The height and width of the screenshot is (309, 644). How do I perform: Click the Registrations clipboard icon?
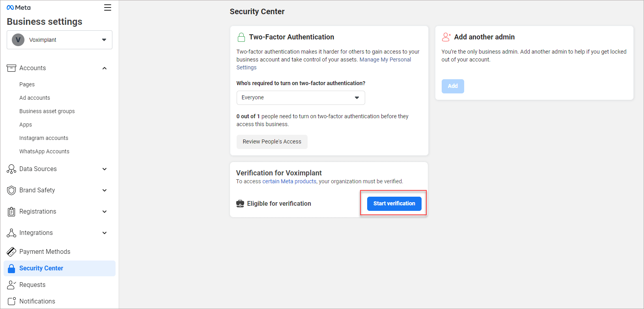point(11,212)
